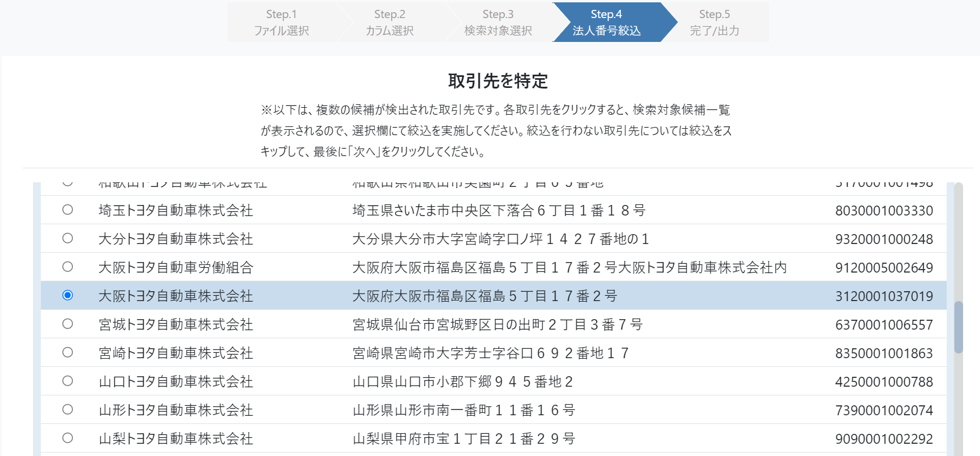The image size is (980, 456).
Task: Click address 大分県大分市大字宮崎字口ノ坪１４２７番地の１
Action: point(501,239)
